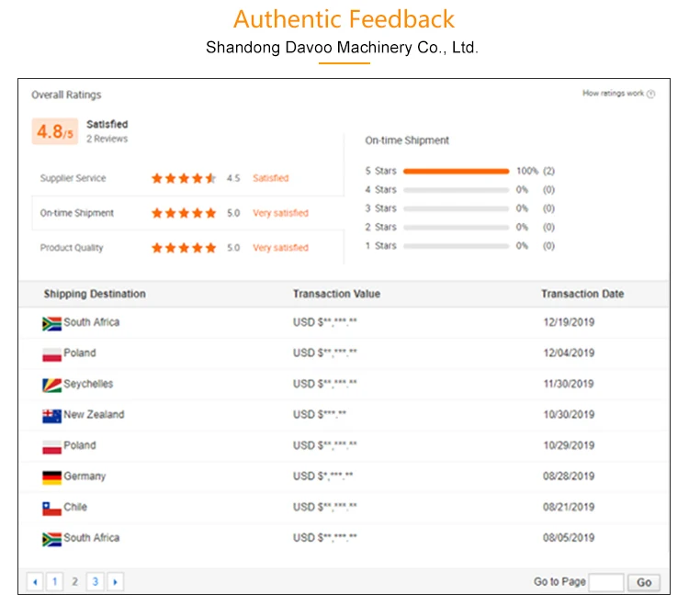Click the 2 Reviews text
689x616 pixels.
[x=107, y=139]
